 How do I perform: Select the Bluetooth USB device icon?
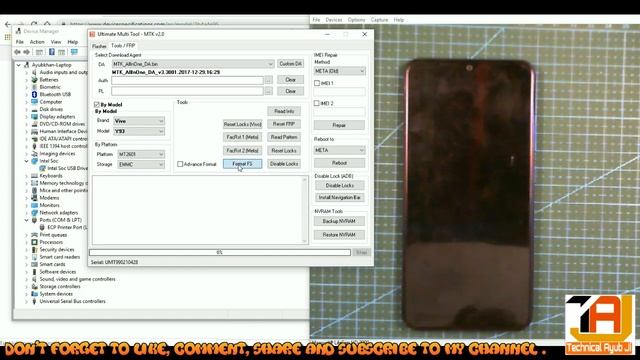coord(35,94)
